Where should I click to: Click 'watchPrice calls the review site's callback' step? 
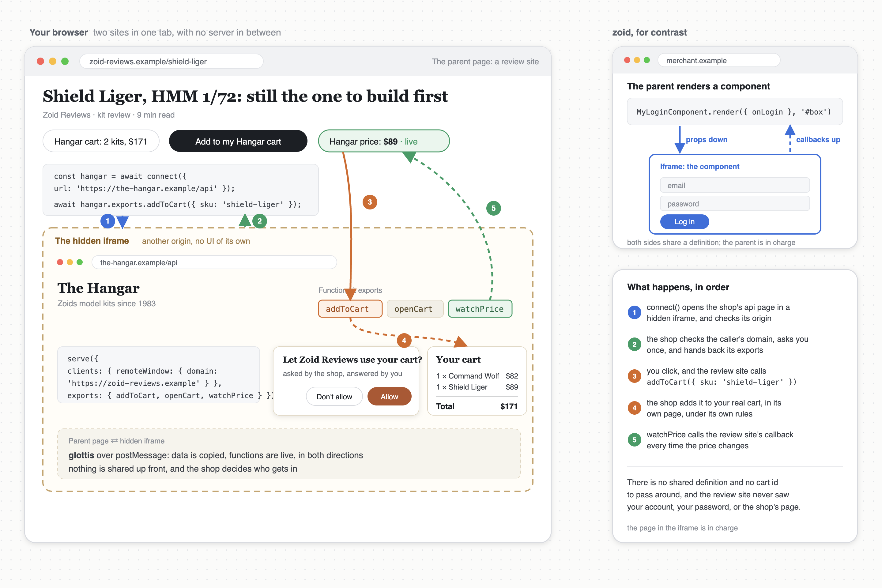click(720, 440)
